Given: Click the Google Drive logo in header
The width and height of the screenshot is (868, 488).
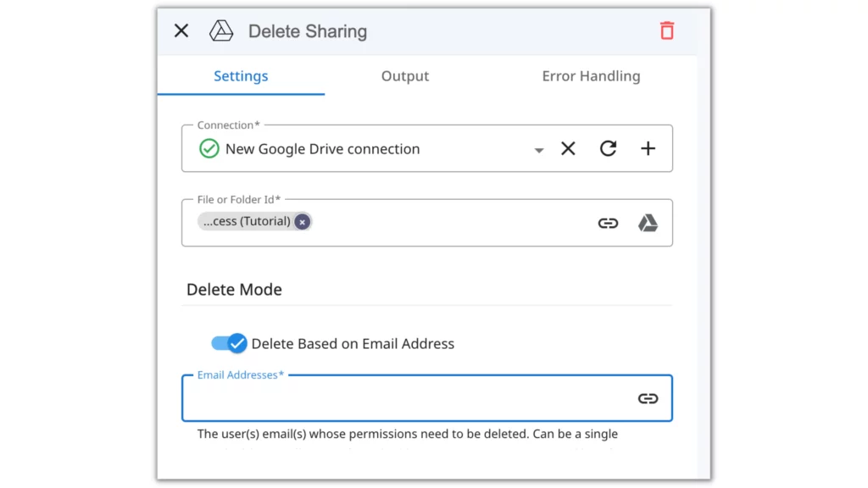Looking at the screenshot, I should pos(221,31).
